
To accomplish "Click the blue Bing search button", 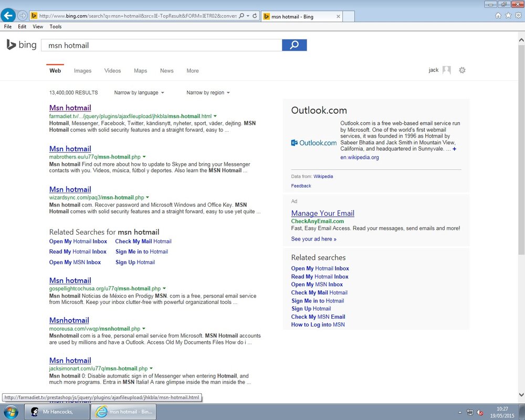I will 295,45.
